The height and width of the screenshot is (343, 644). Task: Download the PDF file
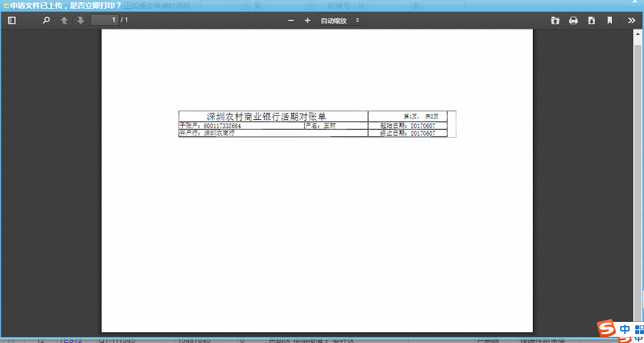tap(591, 20)
